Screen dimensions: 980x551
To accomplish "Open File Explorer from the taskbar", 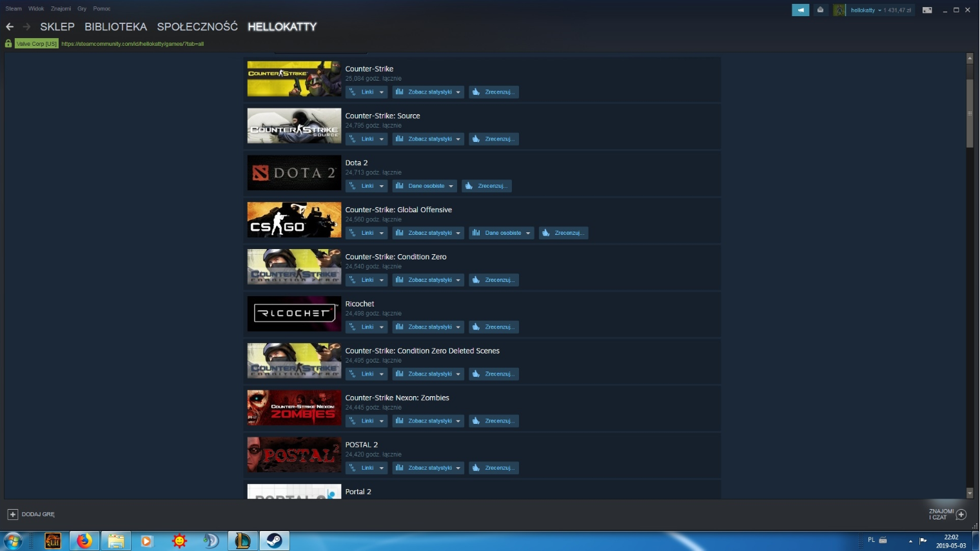I will [x=116, y=541].
